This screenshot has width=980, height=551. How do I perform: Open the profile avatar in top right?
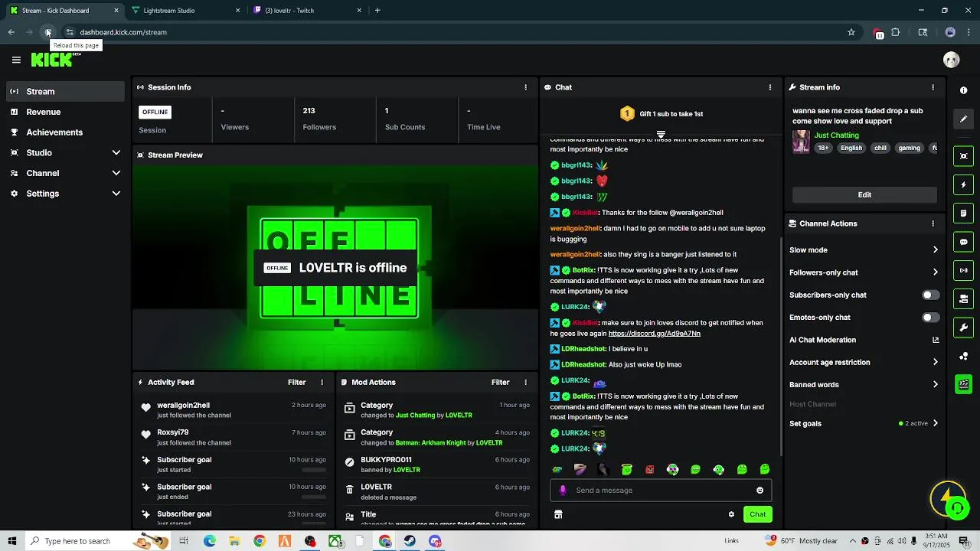pos(951,60)
